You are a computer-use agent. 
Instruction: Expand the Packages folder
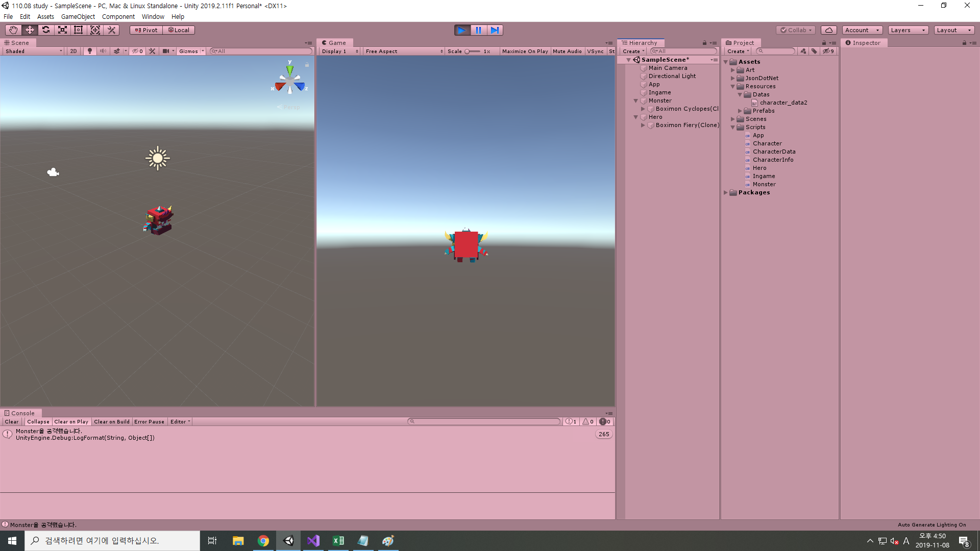(x=725, y=192)
